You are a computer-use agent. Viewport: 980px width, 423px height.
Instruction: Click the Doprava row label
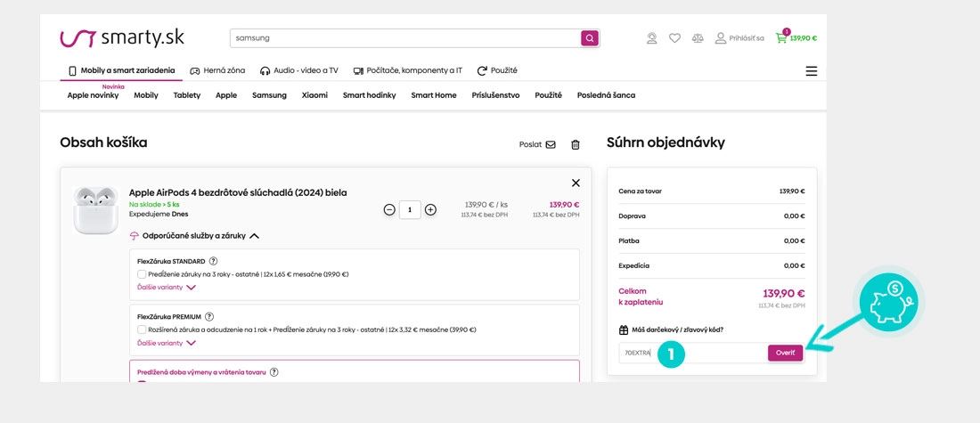[x=632, y=216]
